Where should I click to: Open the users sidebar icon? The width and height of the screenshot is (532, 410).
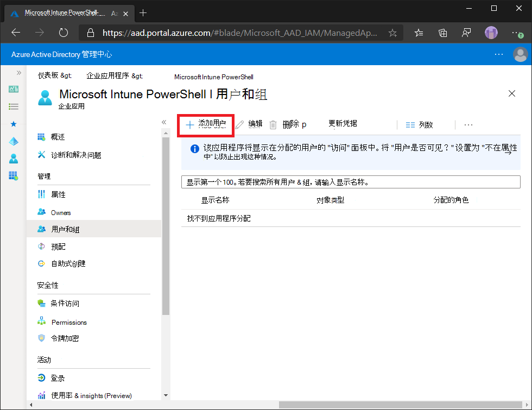pyautogui.click(x=14, y=159)
